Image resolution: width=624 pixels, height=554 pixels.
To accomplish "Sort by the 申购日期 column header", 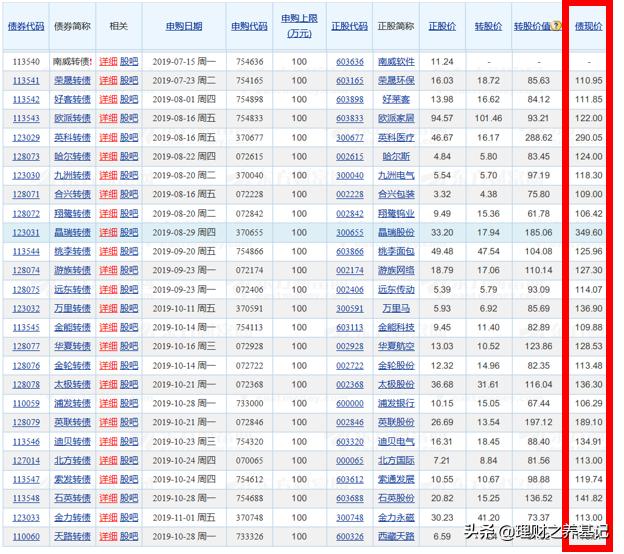I will point(184,26).
